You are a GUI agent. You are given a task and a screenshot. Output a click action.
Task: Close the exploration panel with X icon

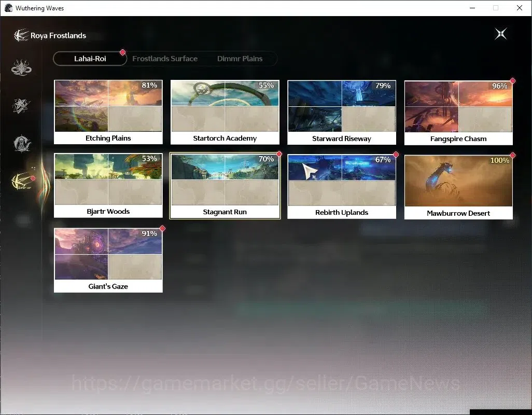pyautogui.click(x=501, y=34)
